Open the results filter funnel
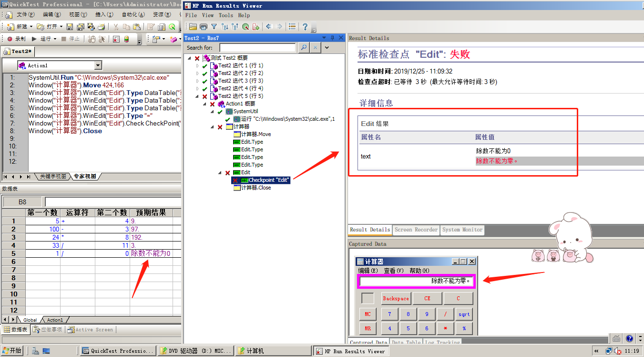The width and height of the screenshot is (644, 357). click(x=214, y=27)
